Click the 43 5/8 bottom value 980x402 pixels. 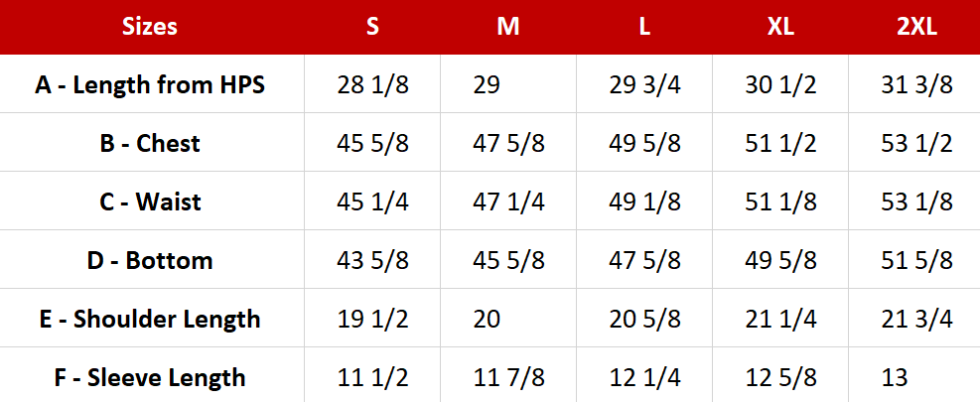373,260
